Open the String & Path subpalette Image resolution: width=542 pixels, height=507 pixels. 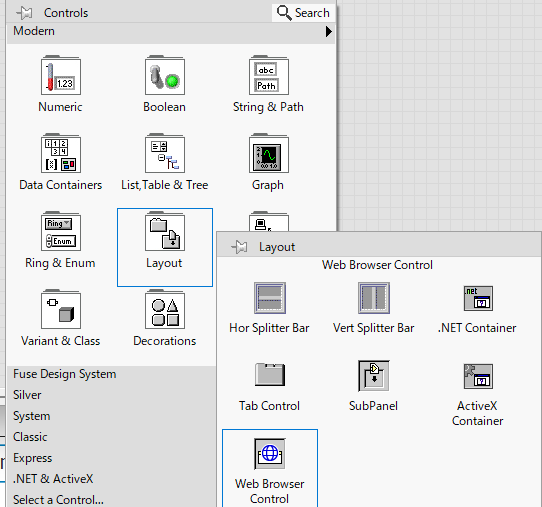(x=269, y=75)
